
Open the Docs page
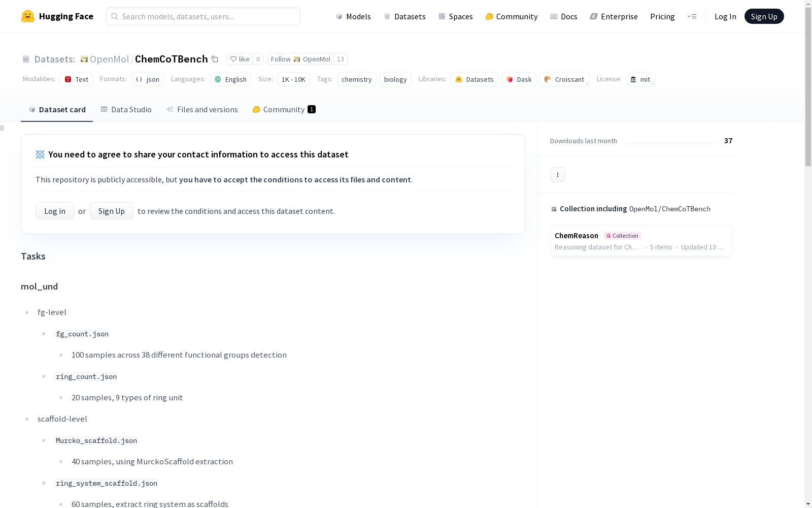(564, 16)
